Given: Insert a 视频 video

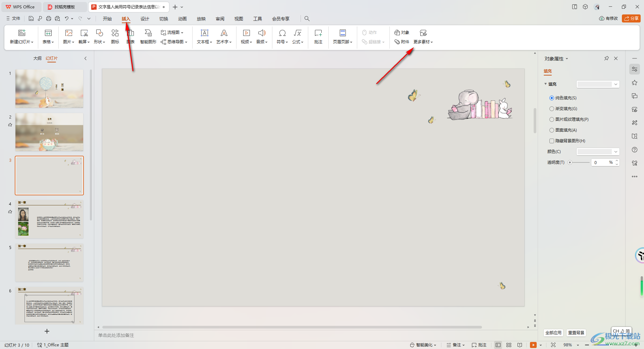Looking at the screenshot, I should coord(247,37).
